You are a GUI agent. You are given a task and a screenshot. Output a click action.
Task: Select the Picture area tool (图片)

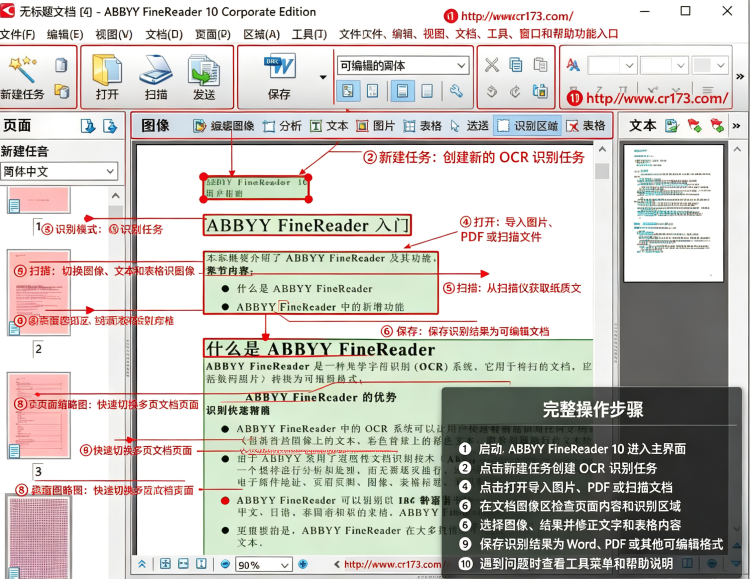coord(363,126)
